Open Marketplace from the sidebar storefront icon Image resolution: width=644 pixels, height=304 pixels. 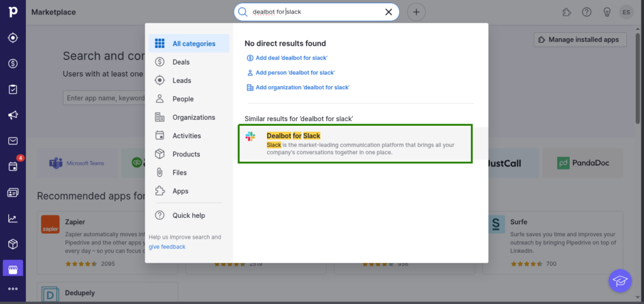point(13,269)
